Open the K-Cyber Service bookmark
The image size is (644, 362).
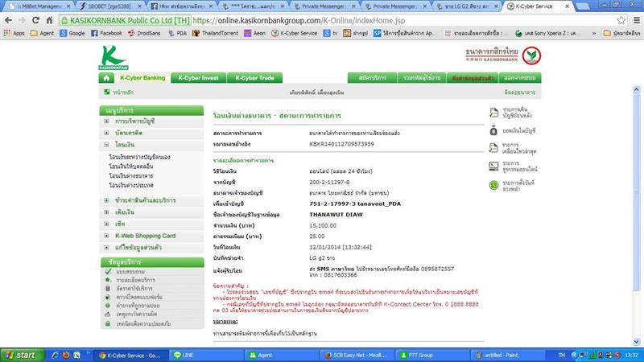tap(294, 33)
